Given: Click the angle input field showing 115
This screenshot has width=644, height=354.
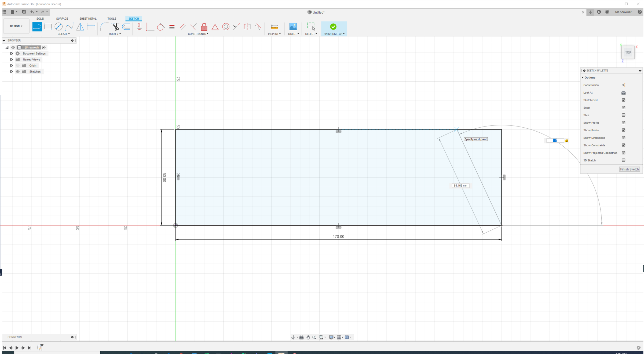Looking at the screenshot, I should (x=555, y=140).
